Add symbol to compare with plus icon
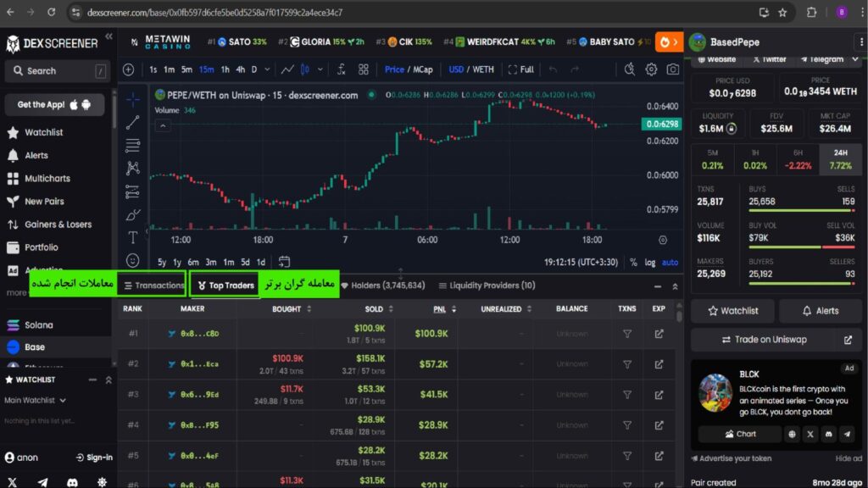The image size is (868, 488). click(x=129, y=69)
